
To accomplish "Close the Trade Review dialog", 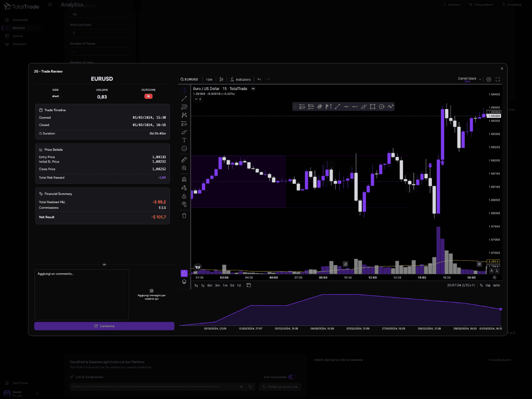I will 502,69.
